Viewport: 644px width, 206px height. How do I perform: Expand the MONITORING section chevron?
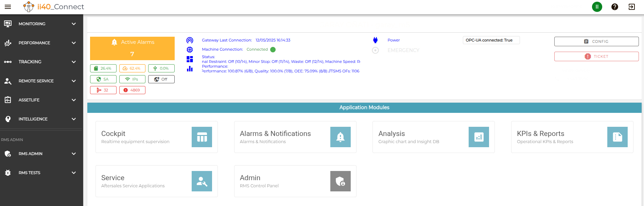coord(74,24)
